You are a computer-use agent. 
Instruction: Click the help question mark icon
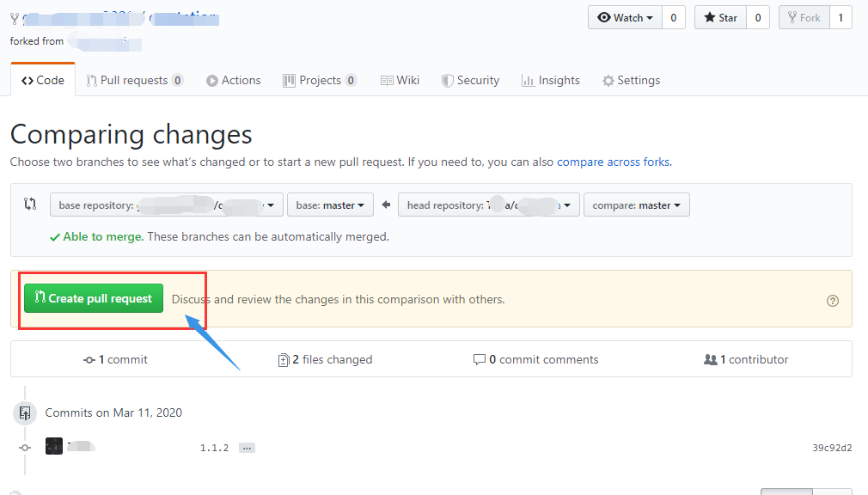[x=832, y=301]
